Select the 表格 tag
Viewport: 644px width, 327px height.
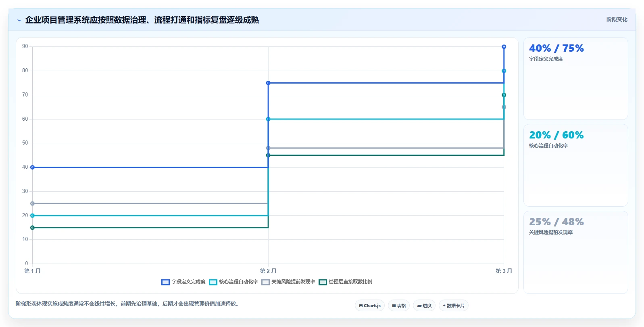click(x=399, y=306)
